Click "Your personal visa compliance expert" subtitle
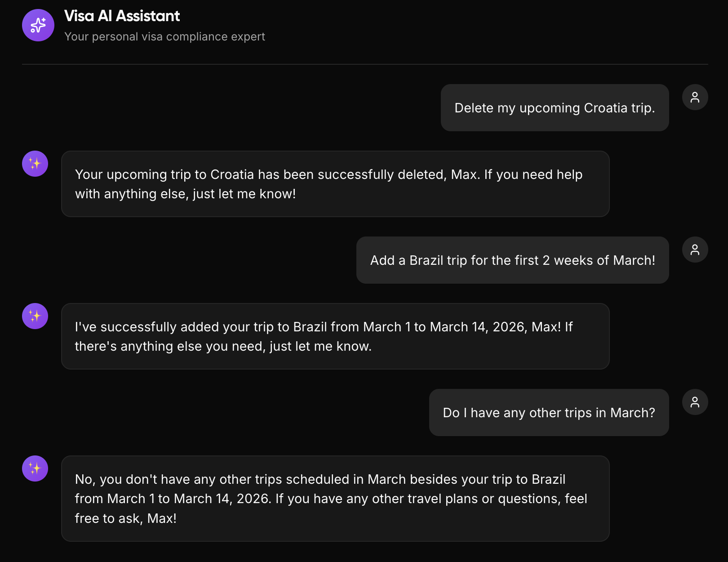Image resolution: width=728 pixels, height=562 pixels. (164, 36)
